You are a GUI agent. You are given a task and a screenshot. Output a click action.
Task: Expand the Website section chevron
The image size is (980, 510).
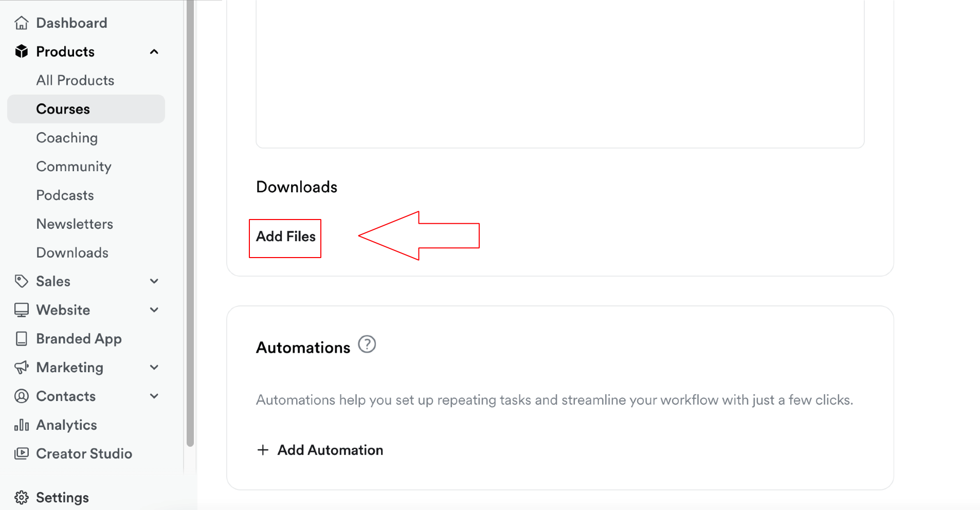tap(154, 310)
